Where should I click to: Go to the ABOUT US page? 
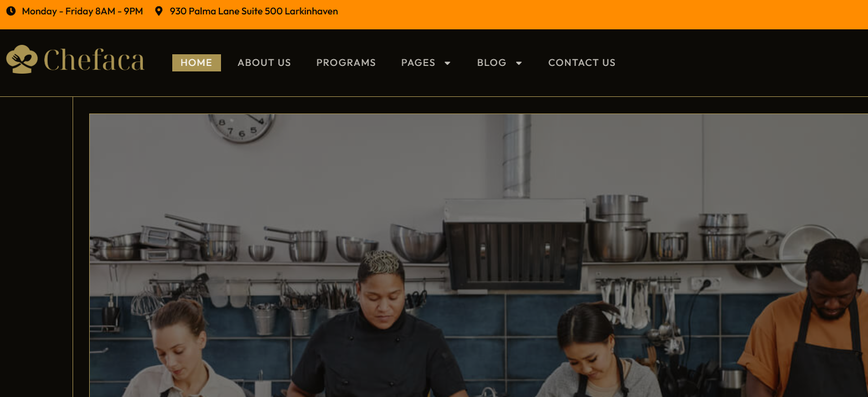pos(264,63)
